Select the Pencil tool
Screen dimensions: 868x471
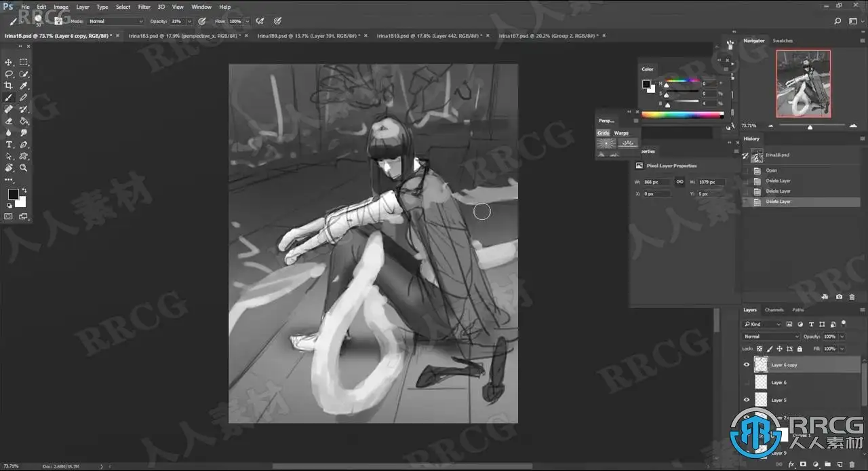pyautogui.click(x=24, y=97)
